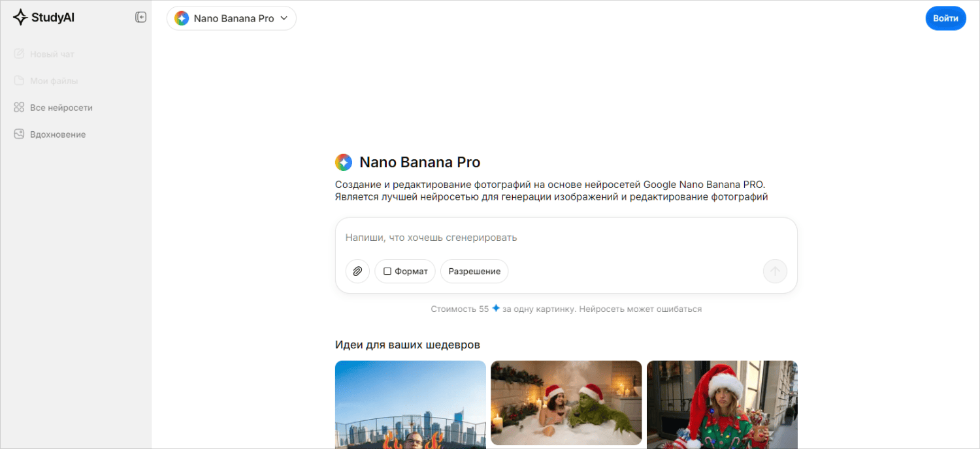Screen dimensions: 980x449
Task: Open Все нейросети from the sidebar
Action: click(62, 107)
